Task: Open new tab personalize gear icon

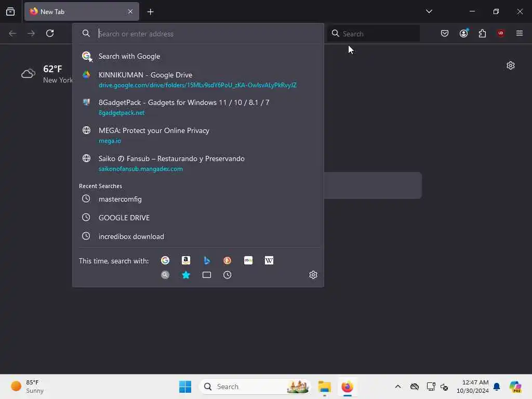Action: [511, 65]
